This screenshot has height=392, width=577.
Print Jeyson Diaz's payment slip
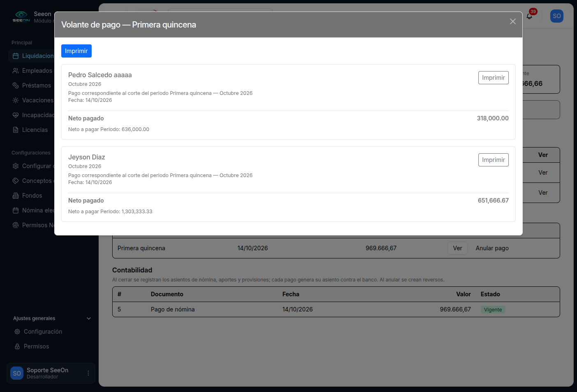[493, 160]
